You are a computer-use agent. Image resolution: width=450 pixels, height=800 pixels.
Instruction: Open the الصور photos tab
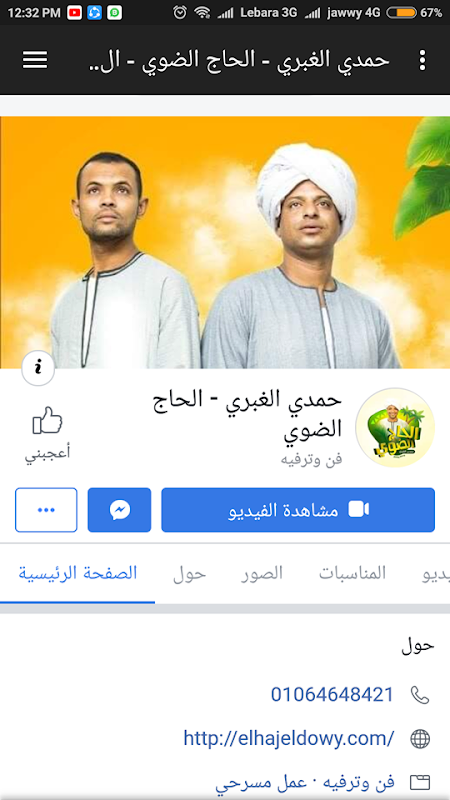pyautogui.click(x=262, y=573)
